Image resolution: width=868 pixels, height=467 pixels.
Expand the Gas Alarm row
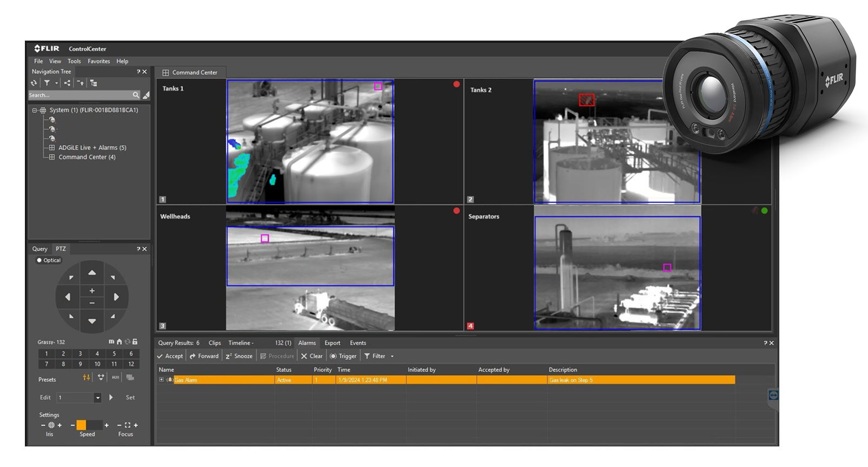point(161,380)
